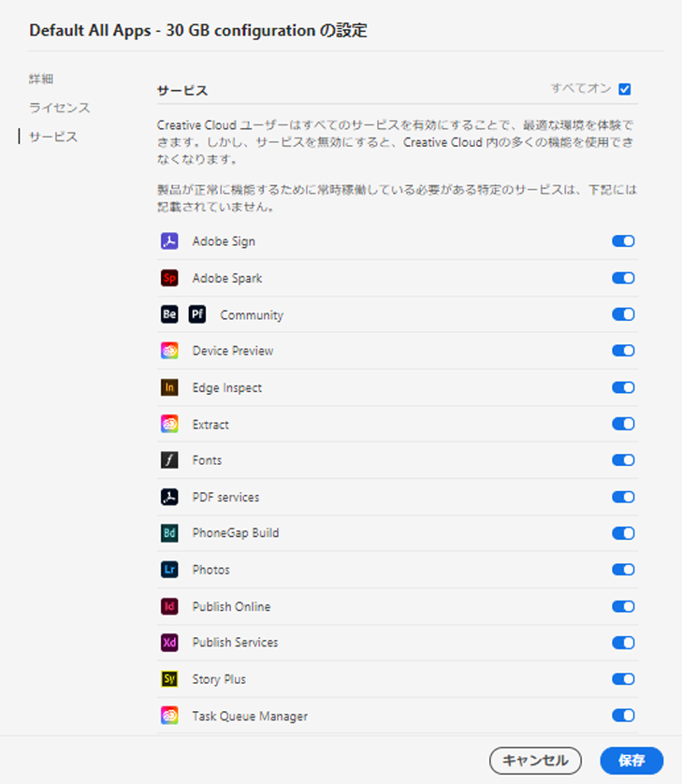The image size is (682, 784).
Task: Click the Publish Services Xd icon
Action: (x=169, y=643)
